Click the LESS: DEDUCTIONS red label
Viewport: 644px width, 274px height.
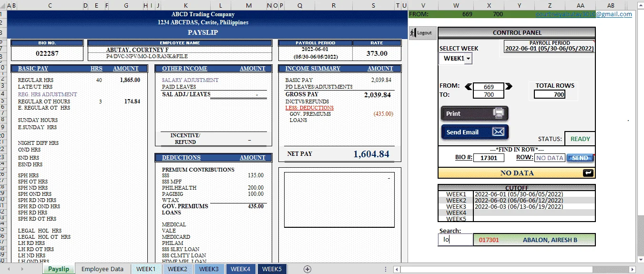click(x=309, y=108)
